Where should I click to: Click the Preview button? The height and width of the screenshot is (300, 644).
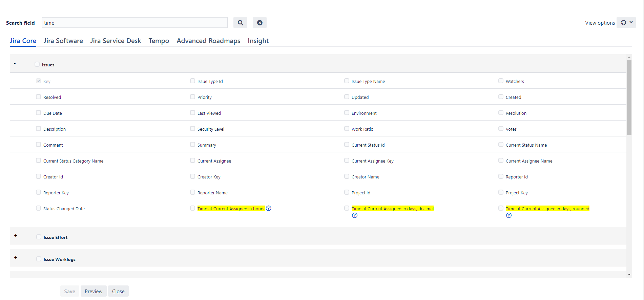94,291
